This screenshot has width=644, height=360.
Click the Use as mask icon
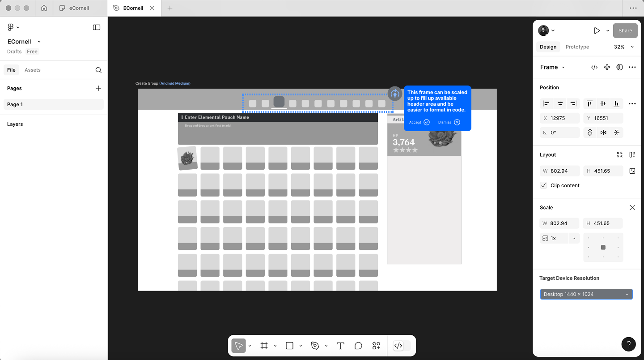[x=619, y=67]
